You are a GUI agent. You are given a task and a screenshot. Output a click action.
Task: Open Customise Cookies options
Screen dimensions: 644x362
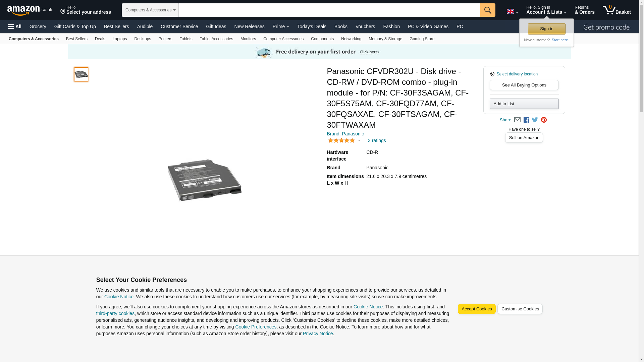tap(520, 309)
